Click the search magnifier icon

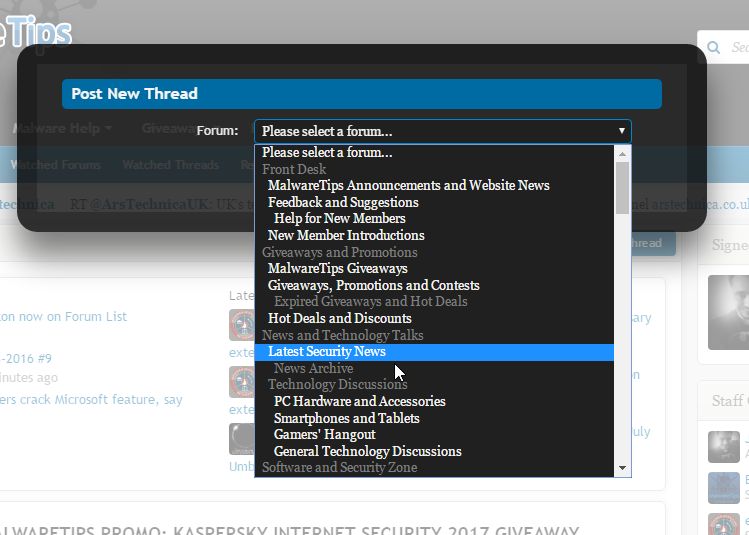coord(714,47)
